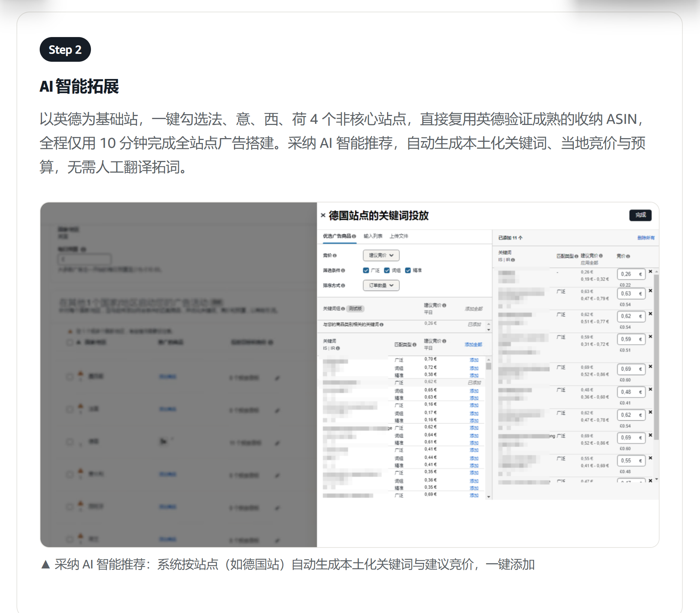Viewport: 700px width, 613px height.
Task: Open the 建议竞价 bid dropdown
Action: point(381,255)
